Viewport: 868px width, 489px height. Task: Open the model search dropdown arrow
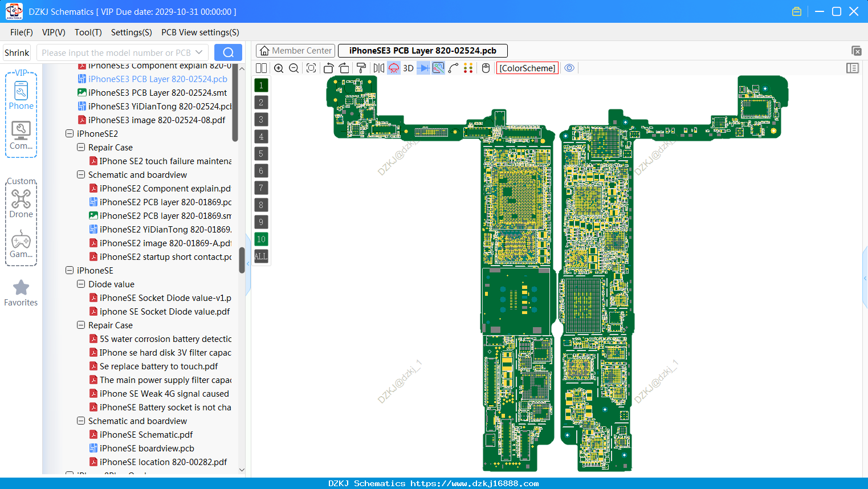(199, 52)
